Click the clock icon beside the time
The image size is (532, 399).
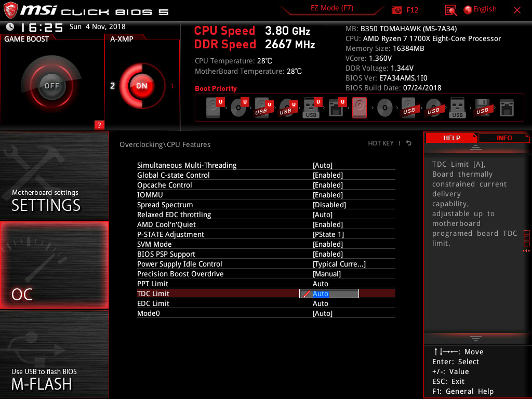pos(10,27)
